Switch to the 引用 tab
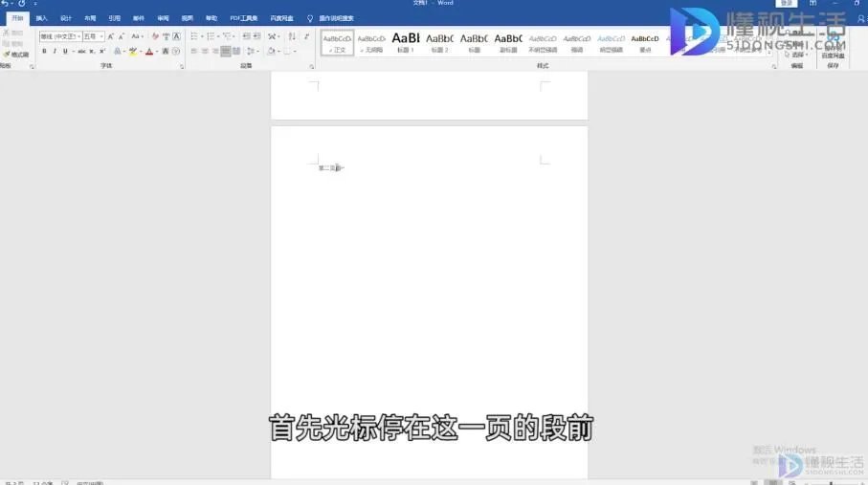The image size is (868, 485). (114, 18)
